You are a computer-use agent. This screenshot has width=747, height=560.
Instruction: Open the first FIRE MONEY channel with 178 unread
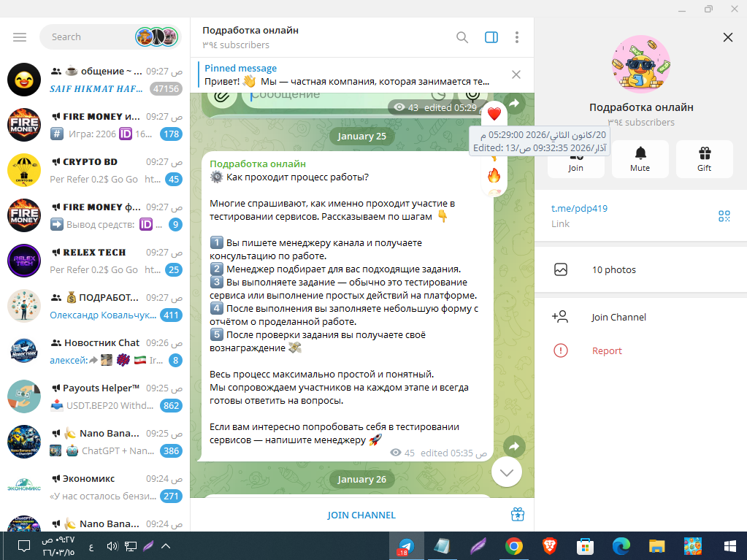coord(95,125)
